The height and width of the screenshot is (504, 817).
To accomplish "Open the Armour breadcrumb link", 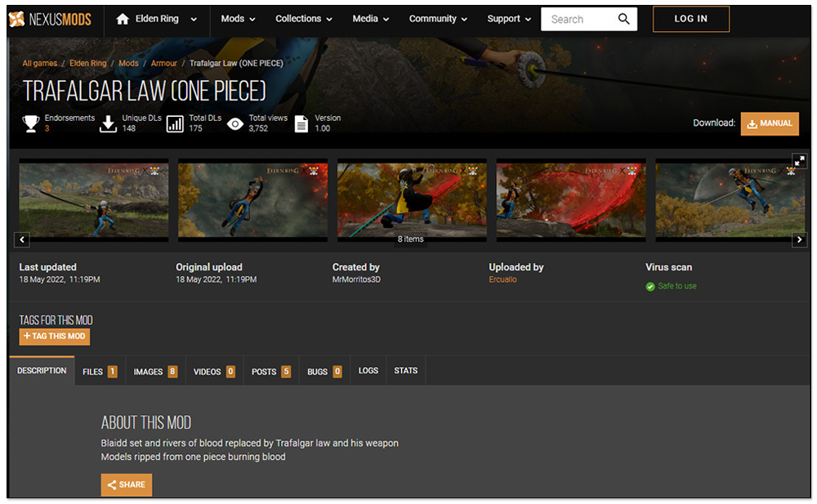I will pos(164,63).
